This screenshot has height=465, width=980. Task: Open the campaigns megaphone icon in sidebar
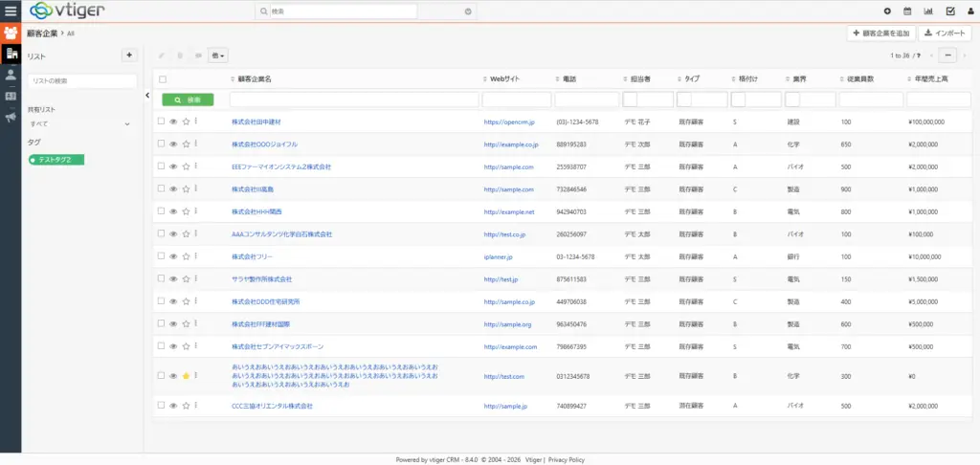[11, 118]
